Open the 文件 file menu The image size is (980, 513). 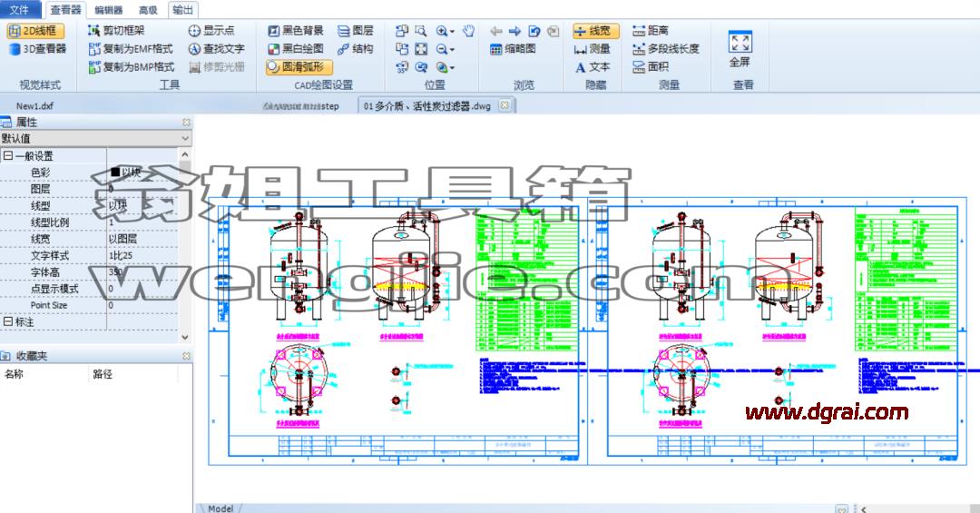click(20, 9)
